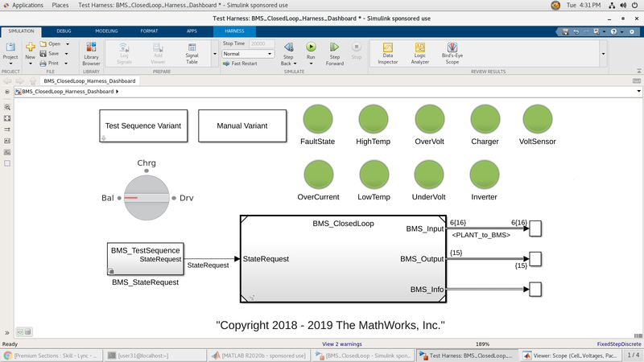
Task: Open the Bird's-Eye Scope
Action: pyautogui.click(x=452, y=50)
